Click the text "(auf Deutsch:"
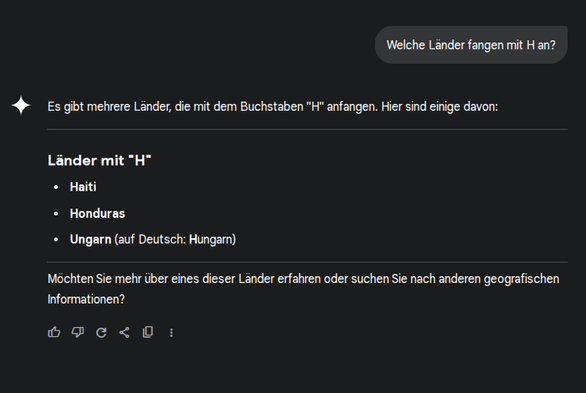 click(150, 239)
